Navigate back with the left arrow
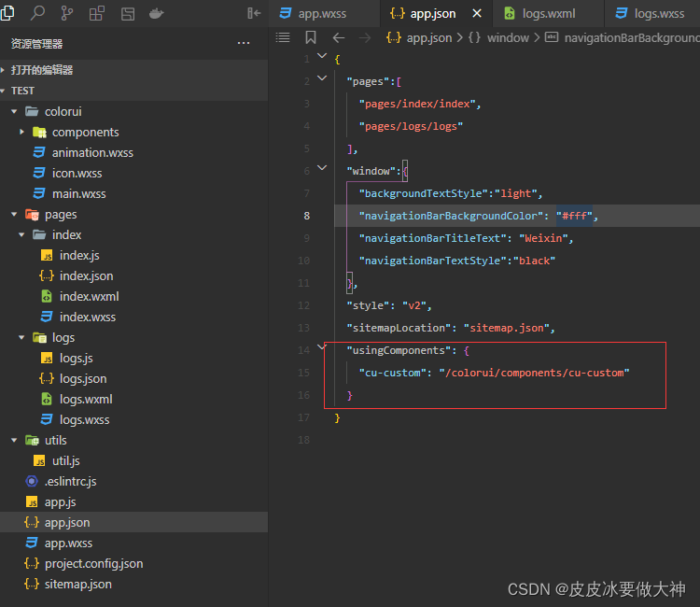700x607 pixels. [339, 38]
